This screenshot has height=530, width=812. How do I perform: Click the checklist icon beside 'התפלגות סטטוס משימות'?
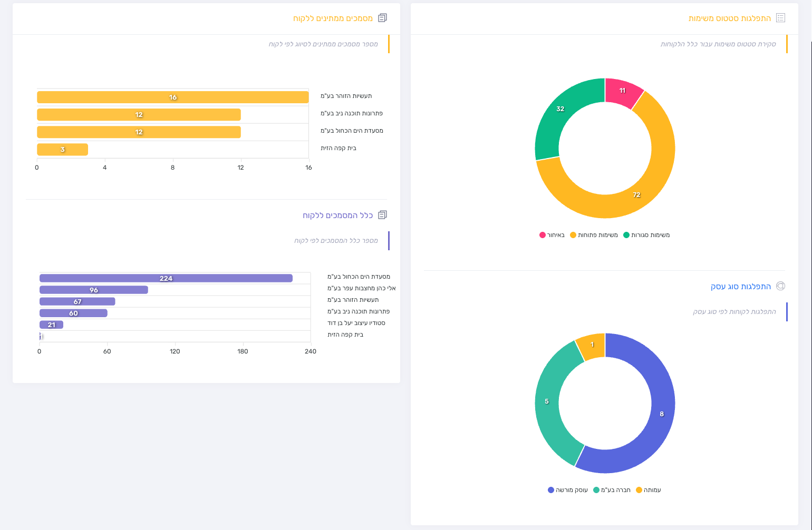(781, 18)
